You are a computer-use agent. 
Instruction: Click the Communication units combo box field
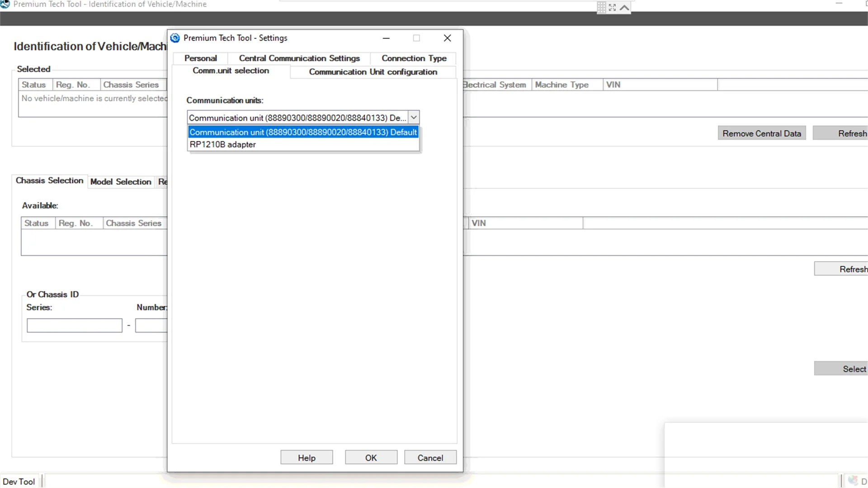click(297, 117)
